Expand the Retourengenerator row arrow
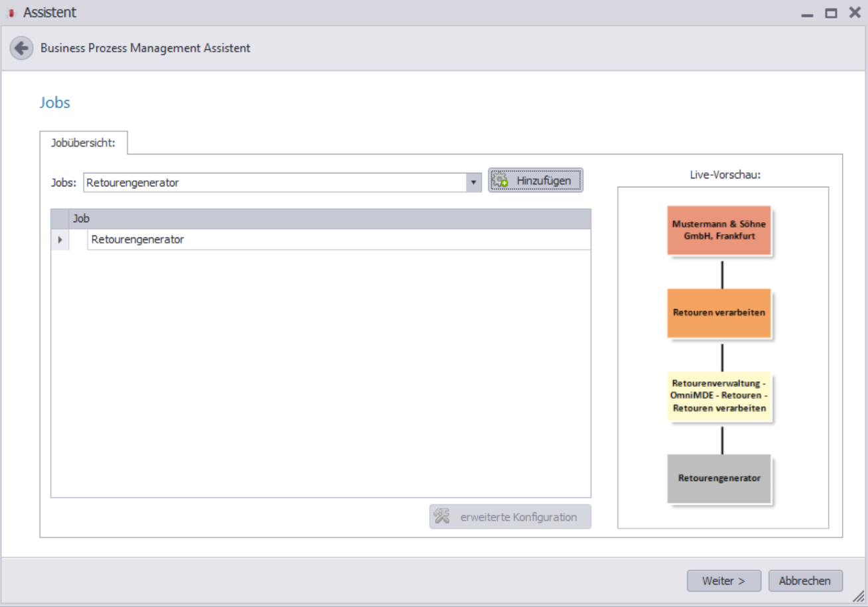Screen dimensions: 868x607 coord(60,239)
